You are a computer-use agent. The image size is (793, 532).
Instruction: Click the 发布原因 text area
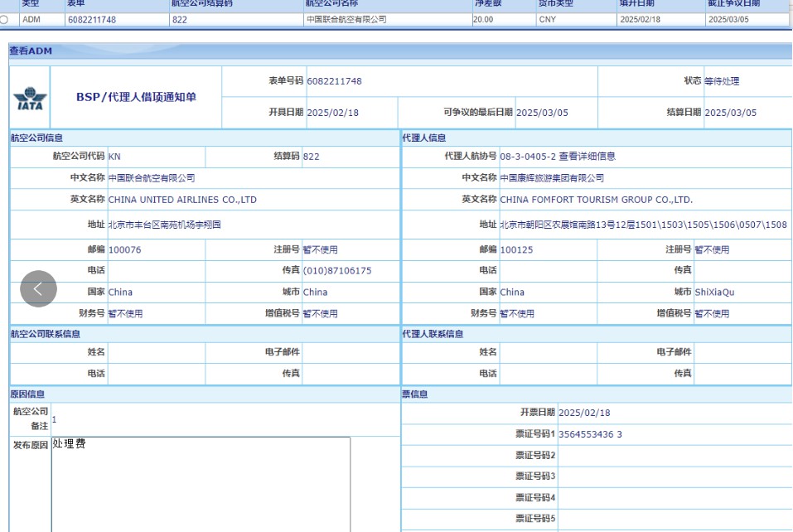coord(201,484)
